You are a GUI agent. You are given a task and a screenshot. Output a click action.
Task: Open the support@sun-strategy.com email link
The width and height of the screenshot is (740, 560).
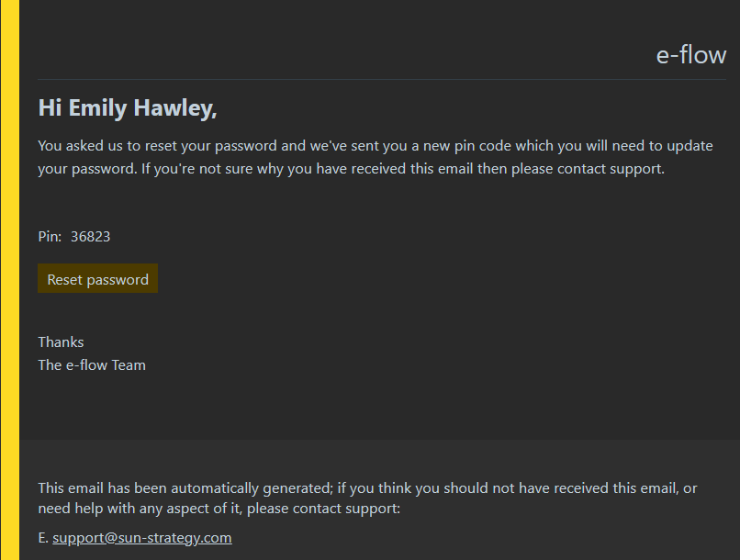142,538
